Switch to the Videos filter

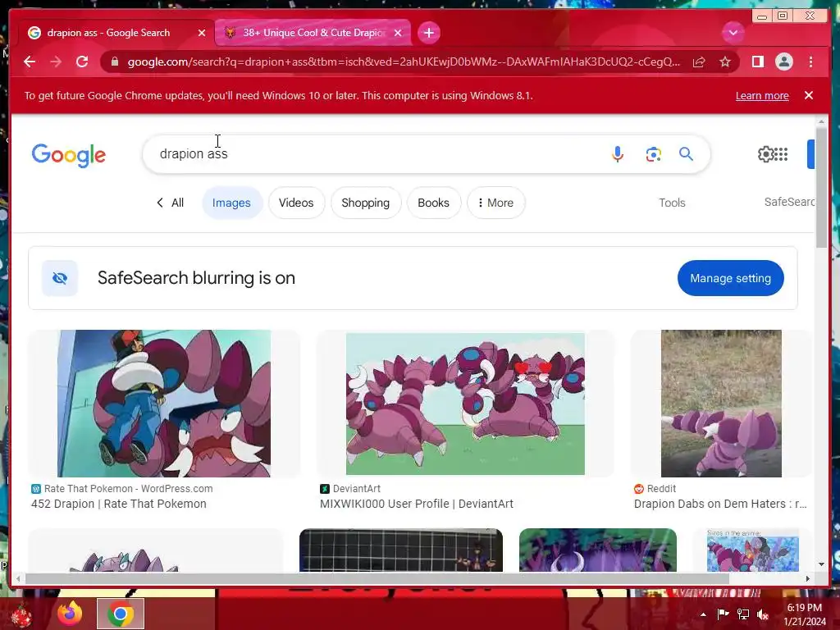296,203
